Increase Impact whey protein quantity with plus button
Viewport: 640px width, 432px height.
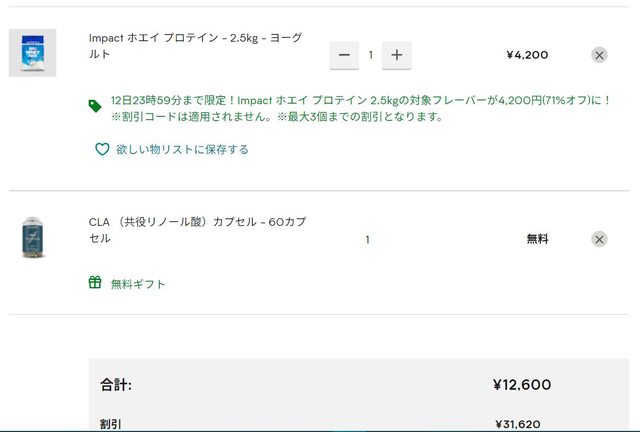click(x=397, y=55)
